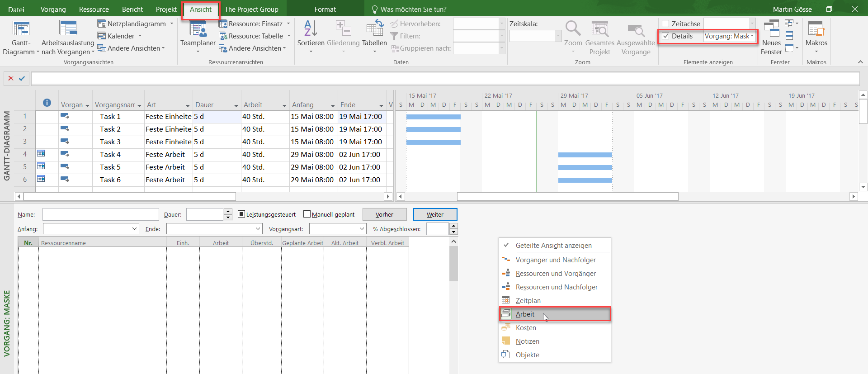This screenshot has height=374, width=868.
Task: Open the Makros icon
Action: pyautogui.click(x=816, y=29)
